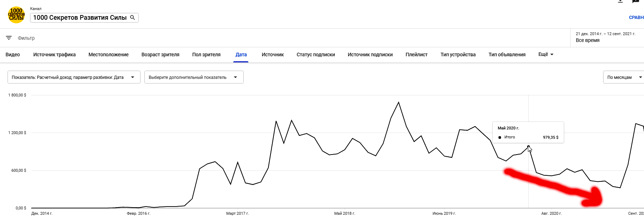644x218 pixels.
Task: Switch to the 'Видео' tab
Action: pyautogui.click(x=13, y=54)
